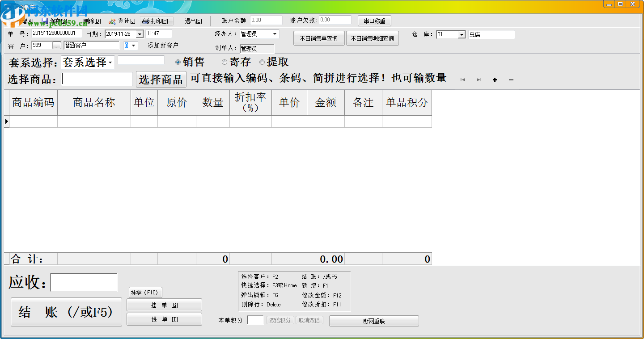
Task: Open today's sales detail query (本日销售明细查询)
Action: tap(372, 38)
